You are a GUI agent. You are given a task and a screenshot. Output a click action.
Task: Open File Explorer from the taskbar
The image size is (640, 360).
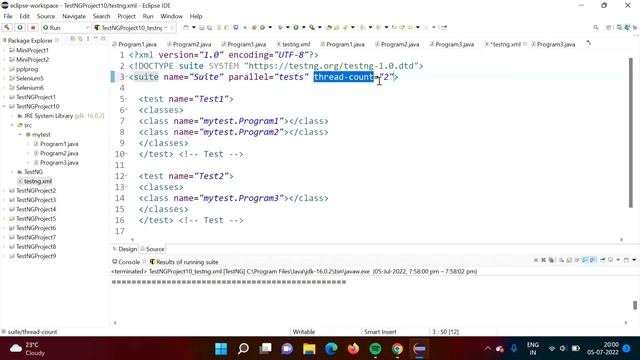[x=309, y=349]
